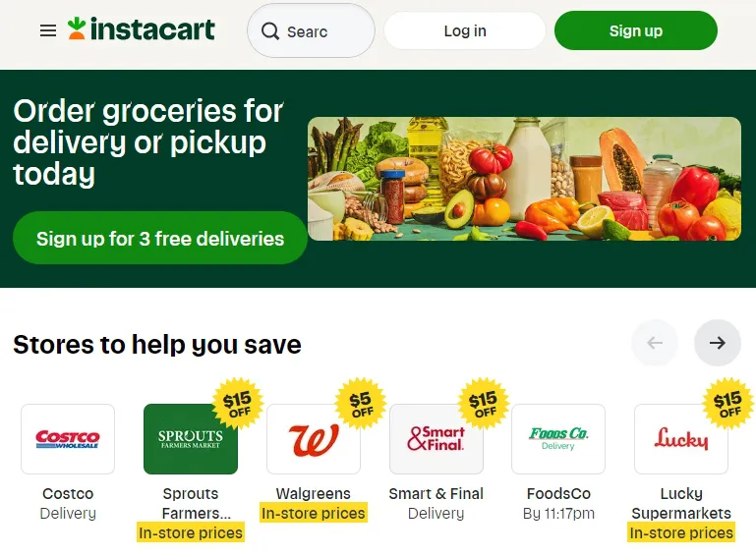
Task: Show next stores with right arrow
Action: point(717,343)
